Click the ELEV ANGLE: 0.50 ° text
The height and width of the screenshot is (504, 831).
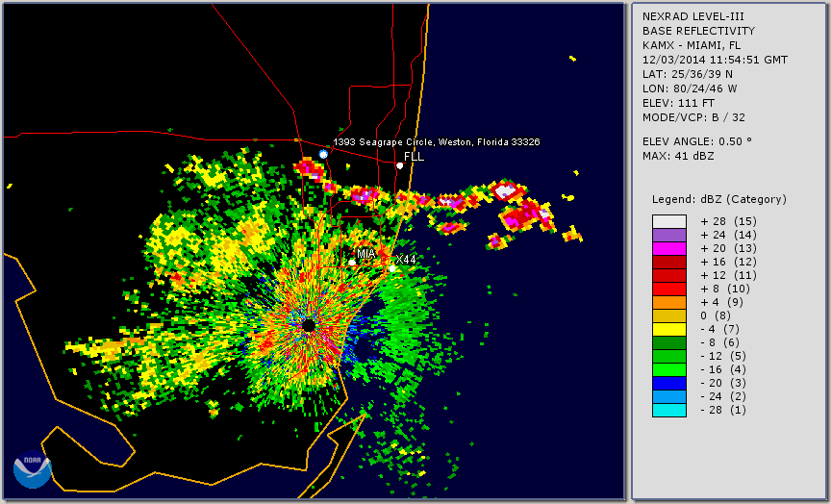pyautogui.click(x=697, y=141)
